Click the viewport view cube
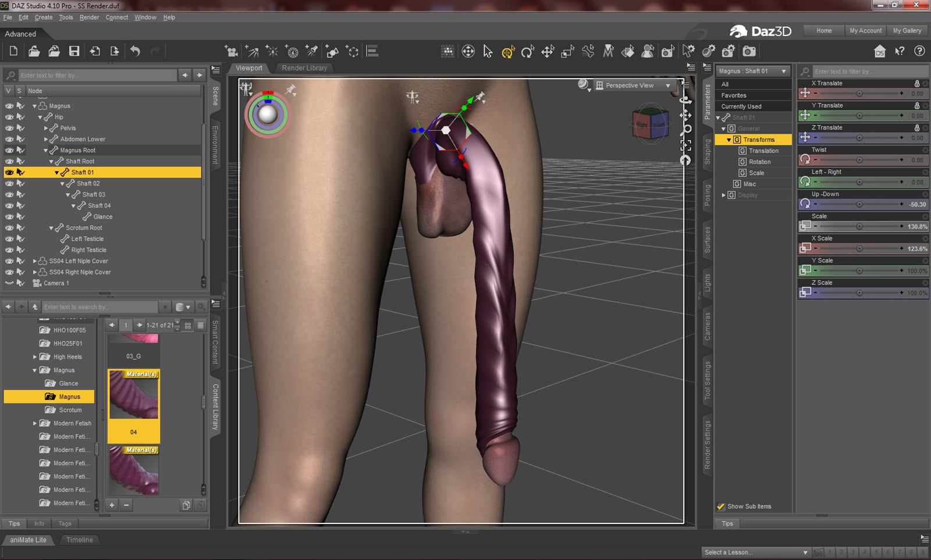 click(651, 122)
